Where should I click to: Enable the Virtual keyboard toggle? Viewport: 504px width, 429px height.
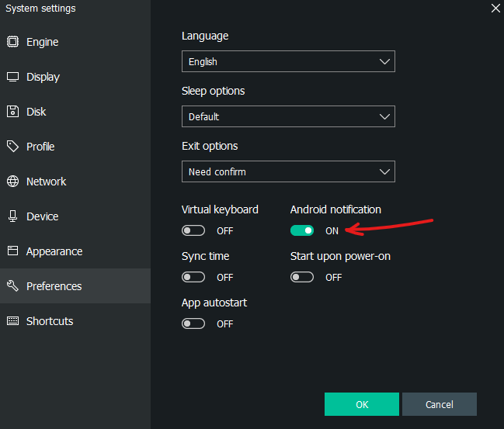point(193,230)
